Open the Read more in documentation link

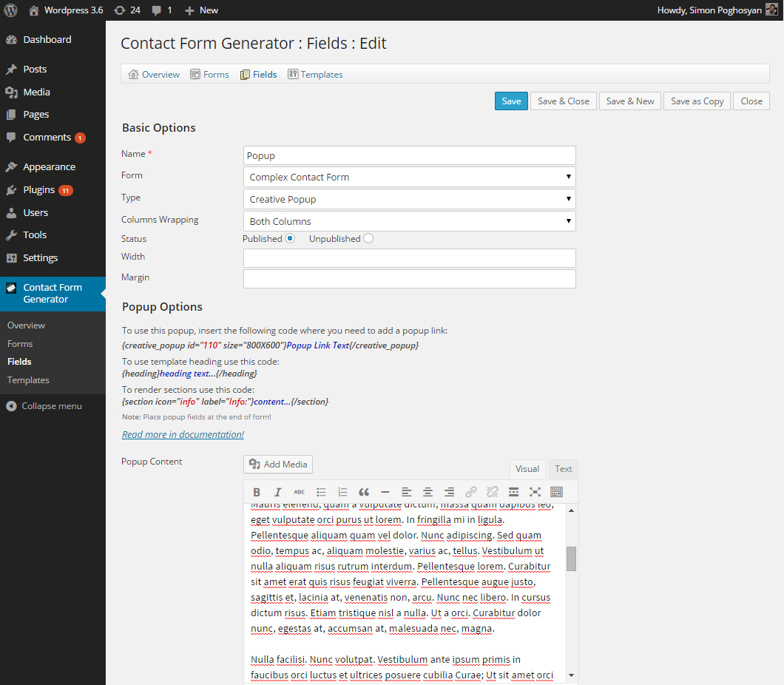(183, 434)
